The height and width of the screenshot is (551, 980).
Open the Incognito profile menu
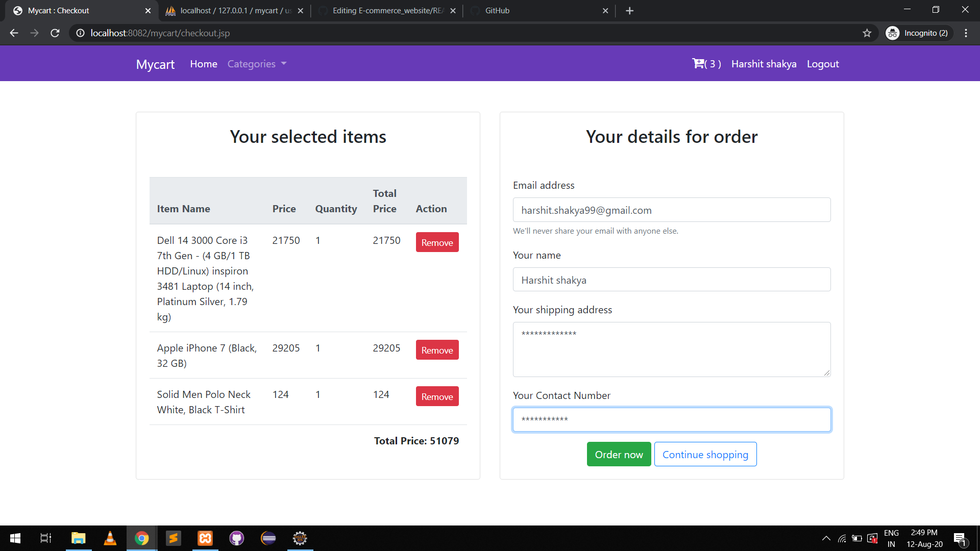point(919,33)
